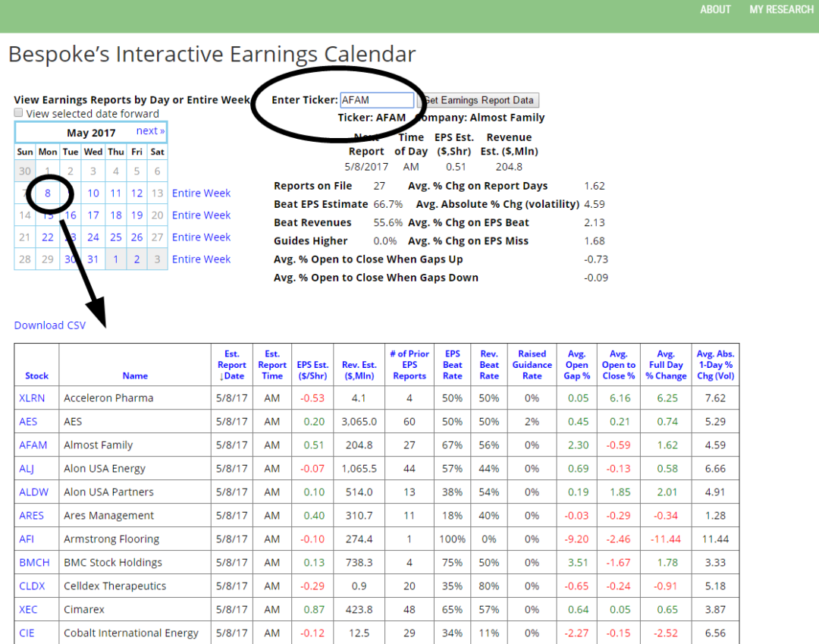Screen dimensions: 819x644
Task: Open the ABOUT menu item
Action: click(715, 10)
